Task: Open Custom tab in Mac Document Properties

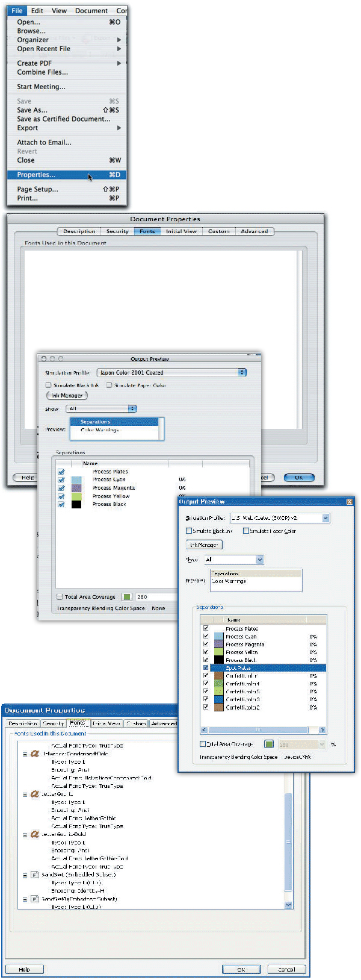Action: pyautogui.click(x=219, y=231)
